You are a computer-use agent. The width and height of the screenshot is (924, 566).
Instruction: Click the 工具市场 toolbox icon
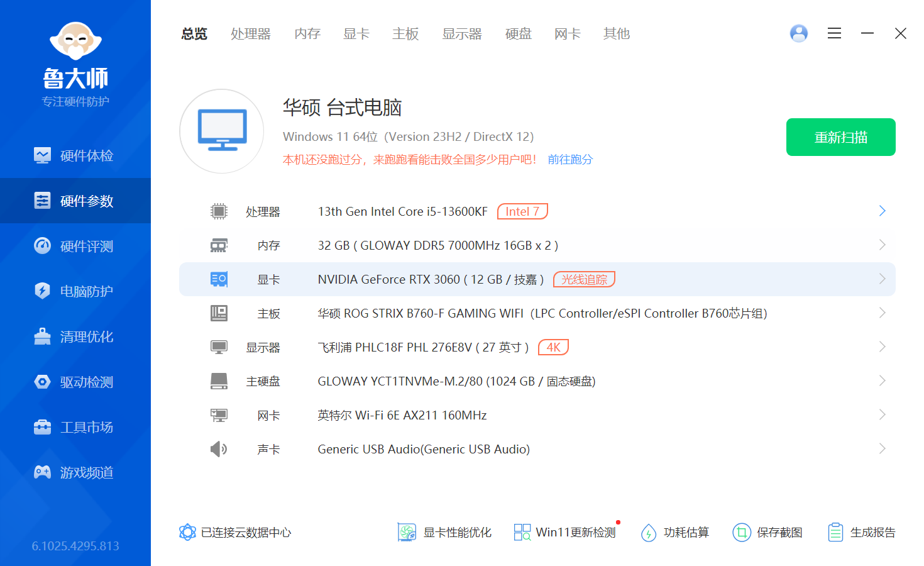pyautogui.click(x=42, y=427)
